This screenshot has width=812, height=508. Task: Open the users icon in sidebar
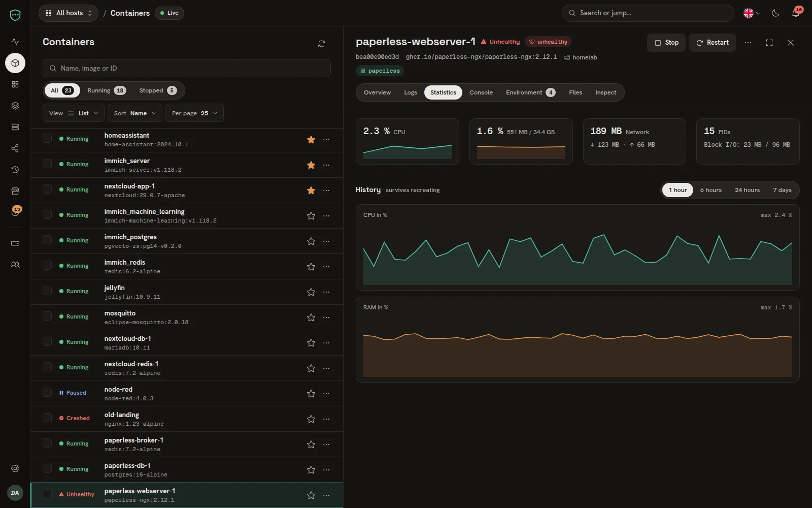[15, 265]
